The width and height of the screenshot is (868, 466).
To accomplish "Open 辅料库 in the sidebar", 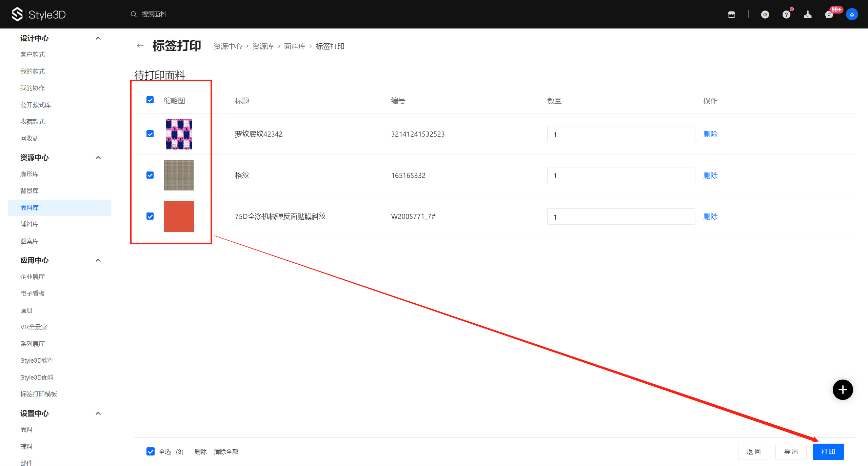I will click(29, 224).
